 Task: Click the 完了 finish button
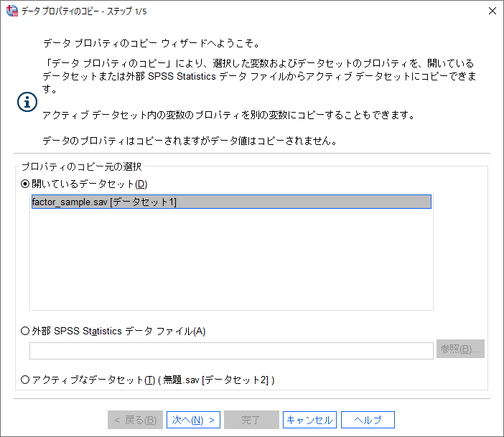(251, 420)
